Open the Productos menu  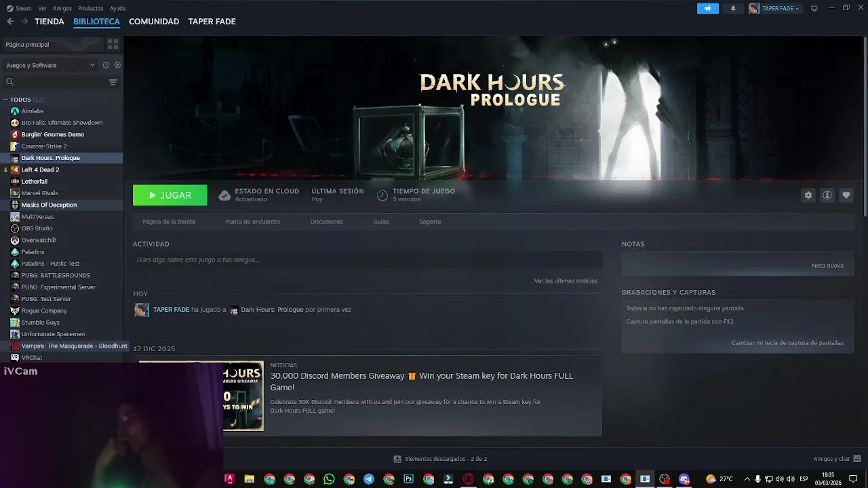pos(91,8)
